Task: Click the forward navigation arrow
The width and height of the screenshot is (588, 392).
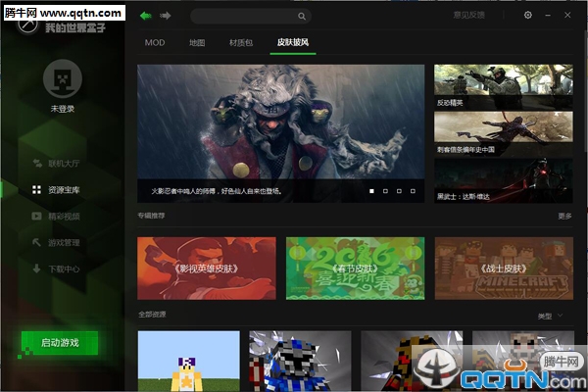Action: [166, 16]
